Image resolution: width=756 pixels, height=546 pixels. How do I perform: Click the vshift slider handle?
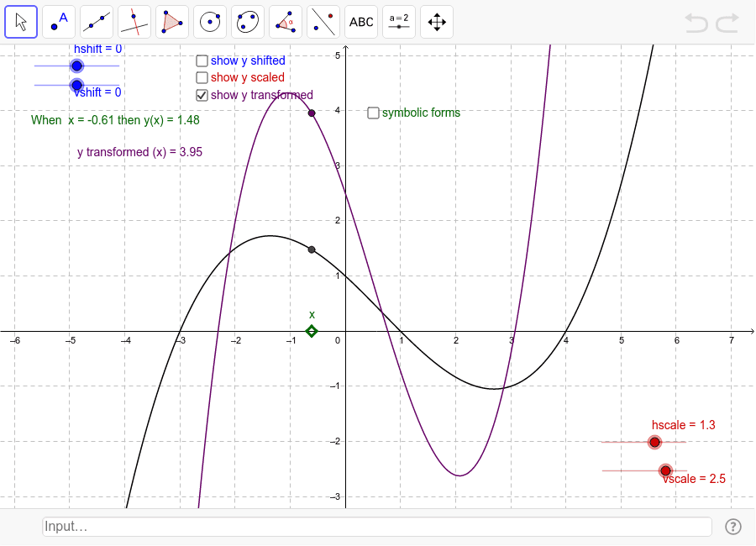76,85
